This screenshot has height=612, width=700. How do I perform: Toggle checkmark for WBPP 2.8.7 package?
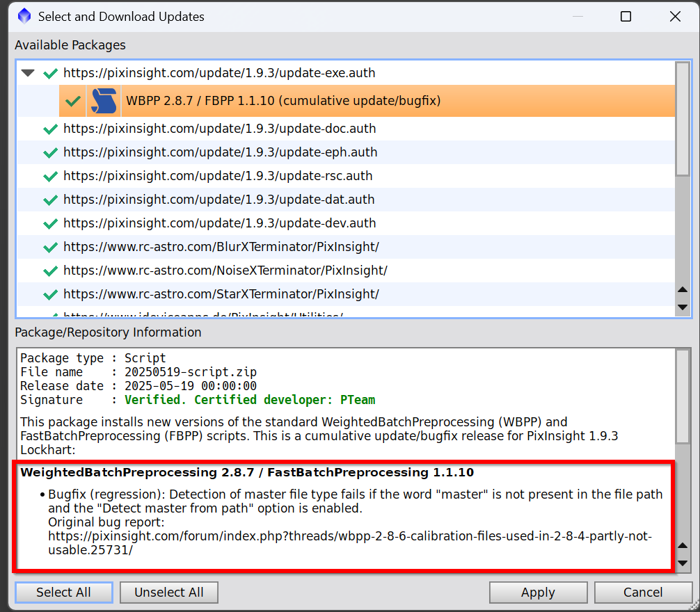73,101
